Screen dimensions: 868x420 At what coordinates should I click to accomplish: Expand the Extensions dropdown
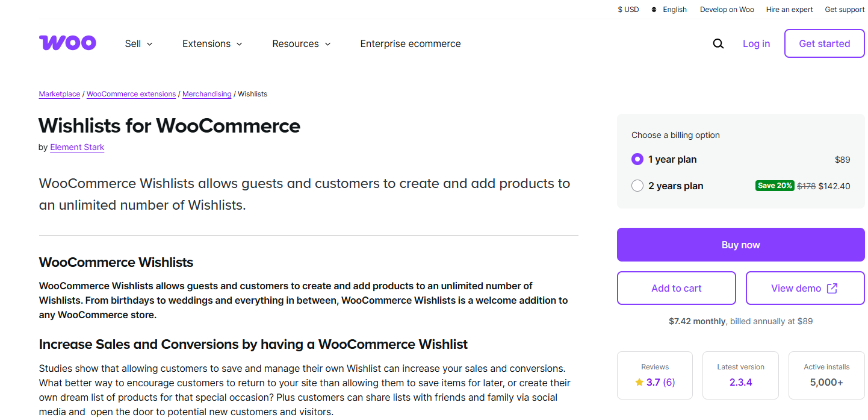tap(212, 43)
